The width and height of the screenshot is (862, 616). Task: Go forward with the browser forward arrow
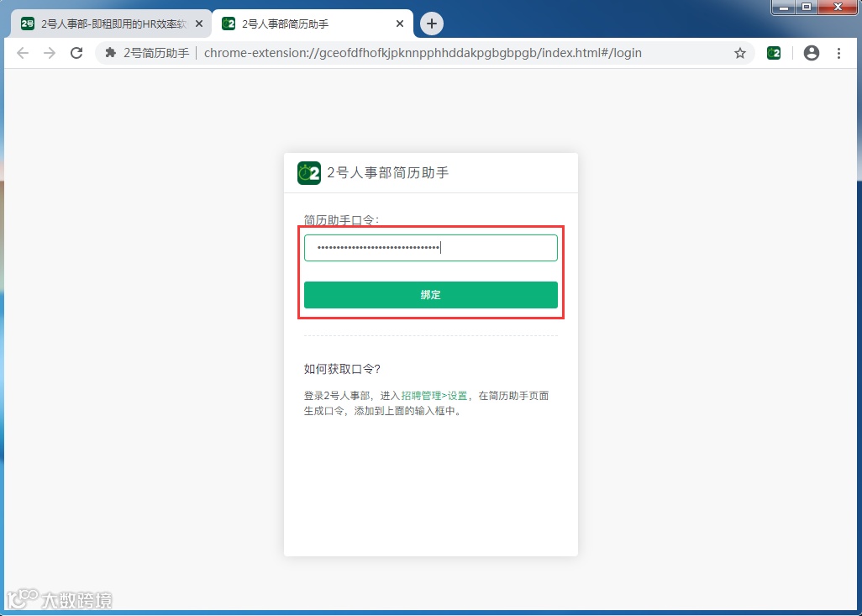pos(50,53)
